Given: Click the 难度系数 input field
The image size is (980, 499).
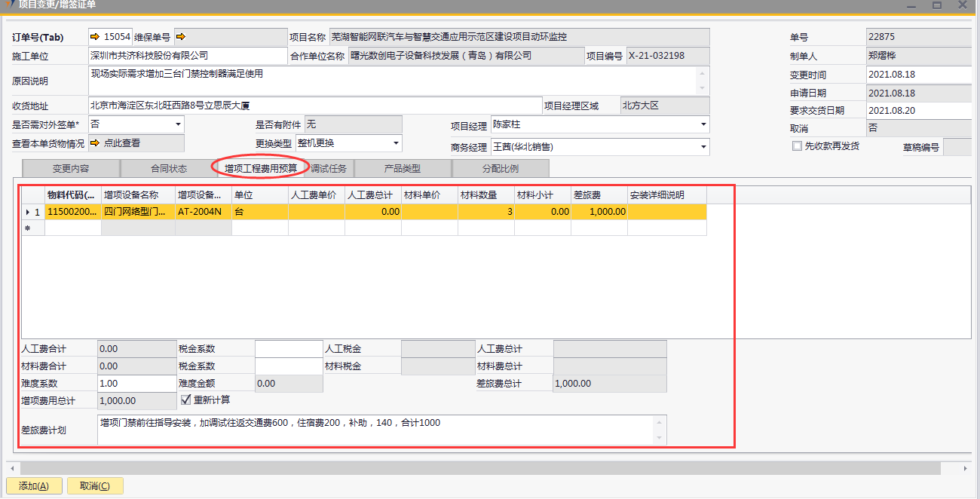Looking at the screenshot, I should pos(136,384).
